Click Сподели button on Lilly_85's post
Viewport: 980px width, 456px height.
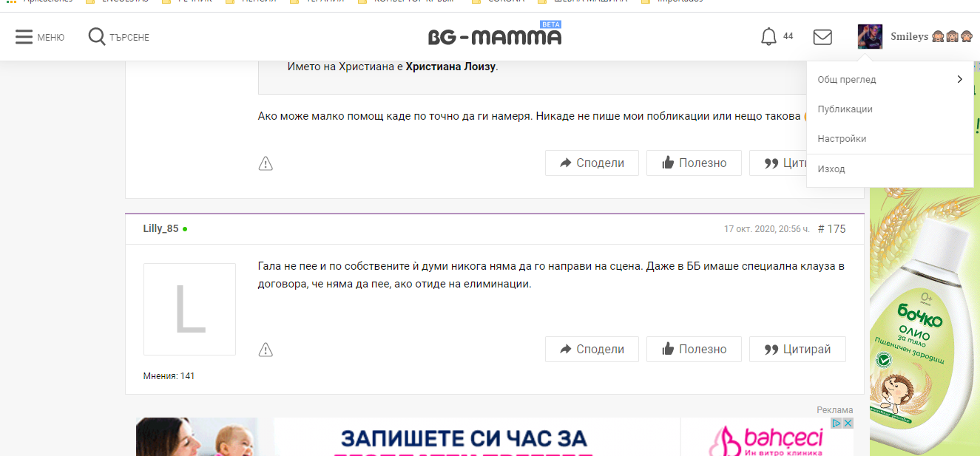[592, 350]
